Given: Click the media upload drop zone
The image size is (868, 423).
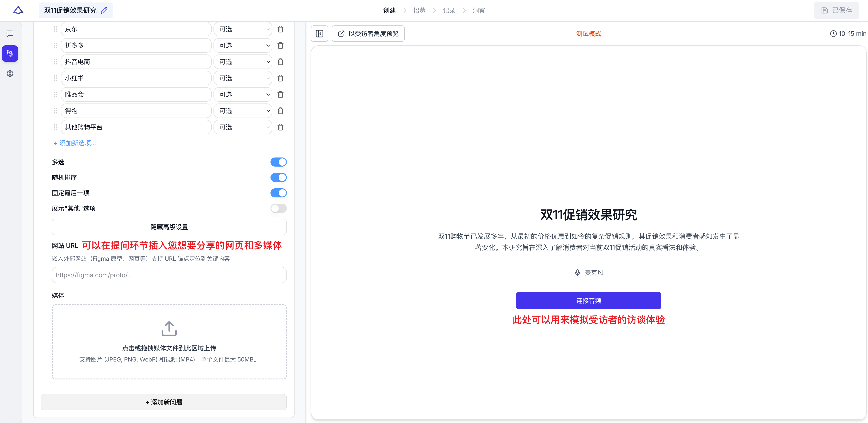Looking at the screenshot, I should click(169, 342).
